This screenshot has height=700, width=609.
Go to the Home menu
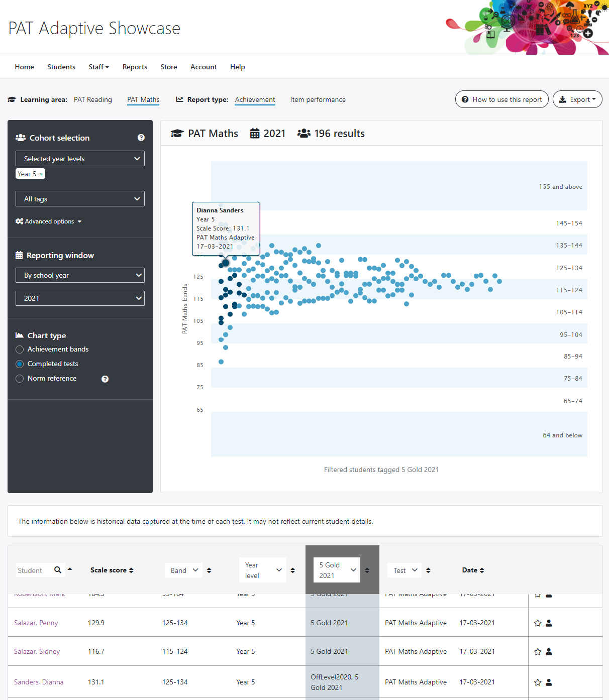pyautogui.click(x=25, y=67)
